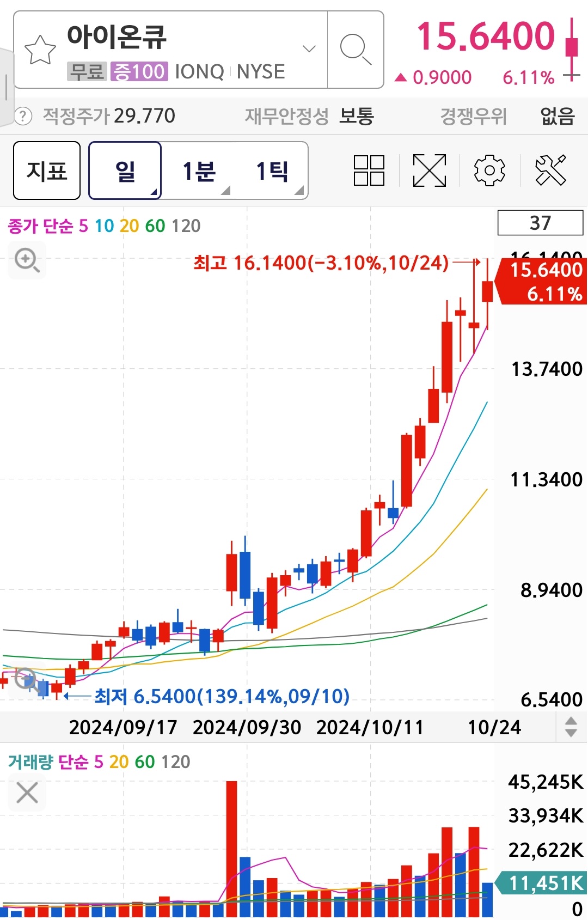Image resolution: width=588 pixels, height=920 pixels.
Task: Expand chart to fullscreen icon
Action: click(430, 170)
